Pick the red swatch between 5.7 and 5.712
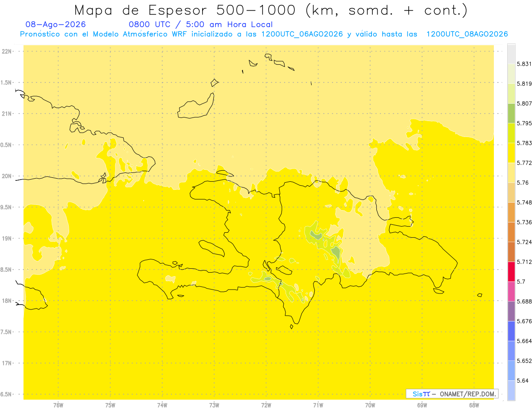The width and height of the screenshot is (532, 411). (511, 271)
